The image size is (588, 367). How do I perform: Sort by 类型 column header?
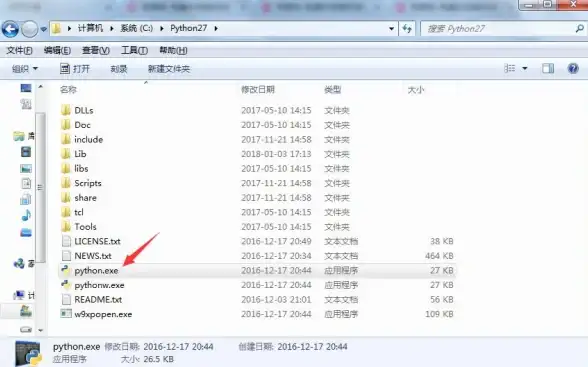coord(333,90)
